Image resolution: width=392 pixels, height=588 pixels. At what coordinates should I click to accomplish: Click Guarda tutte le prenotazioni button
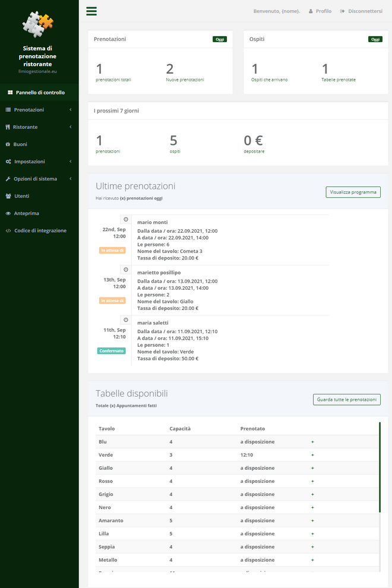tap(346, 400)
